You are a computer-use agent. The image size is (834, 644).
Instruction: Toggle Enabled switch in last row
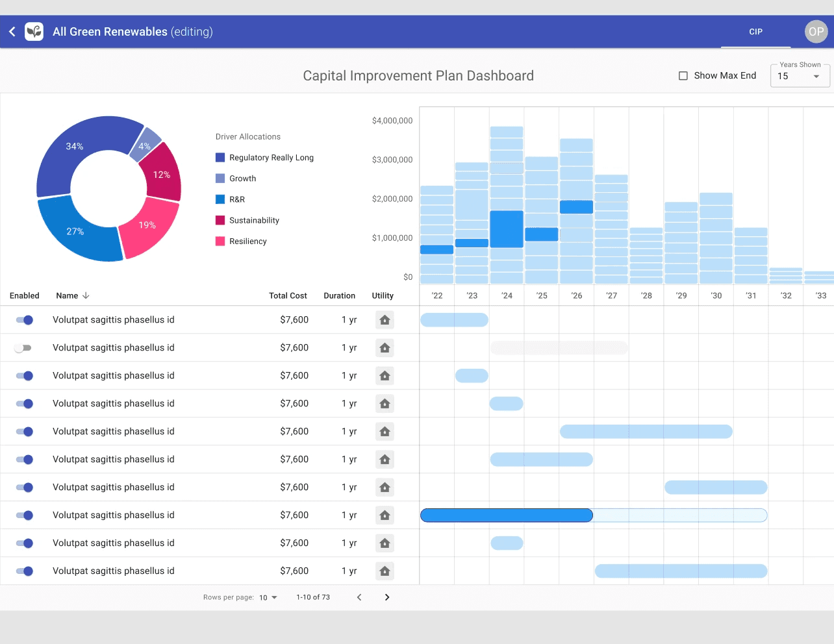25,571
